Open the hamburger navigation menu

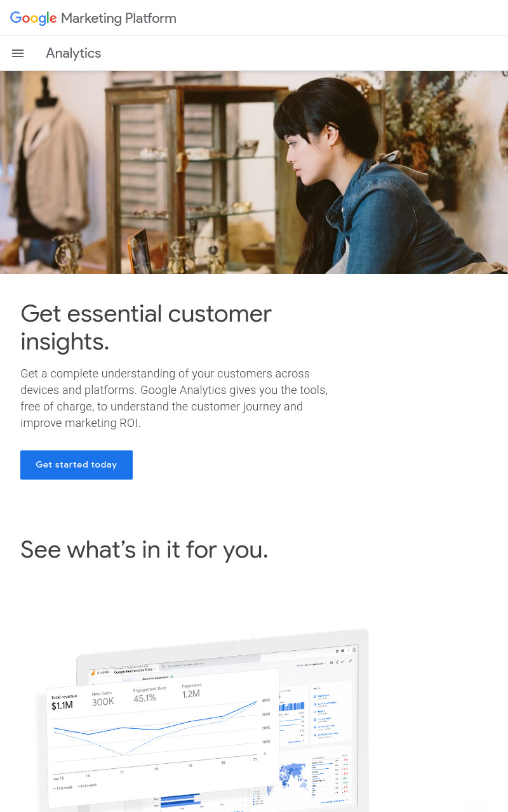pyautogui.click(x=18, y=53)
